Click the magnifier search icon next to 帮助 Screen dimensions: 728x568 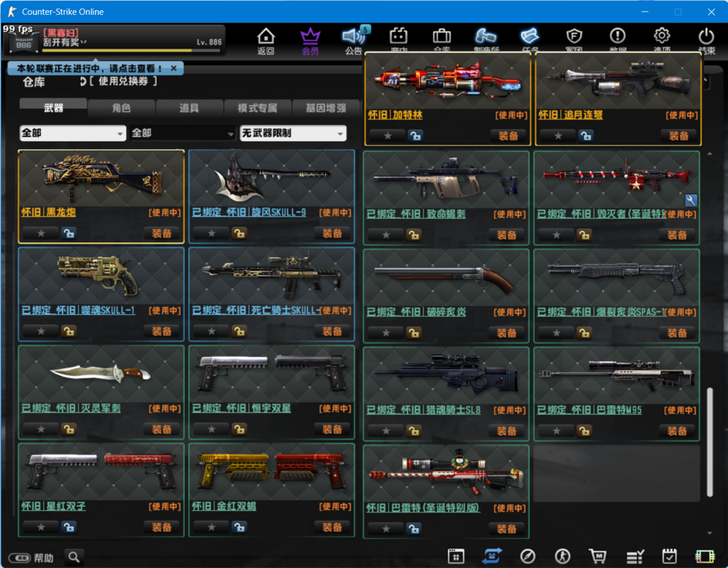pos(73,557)
